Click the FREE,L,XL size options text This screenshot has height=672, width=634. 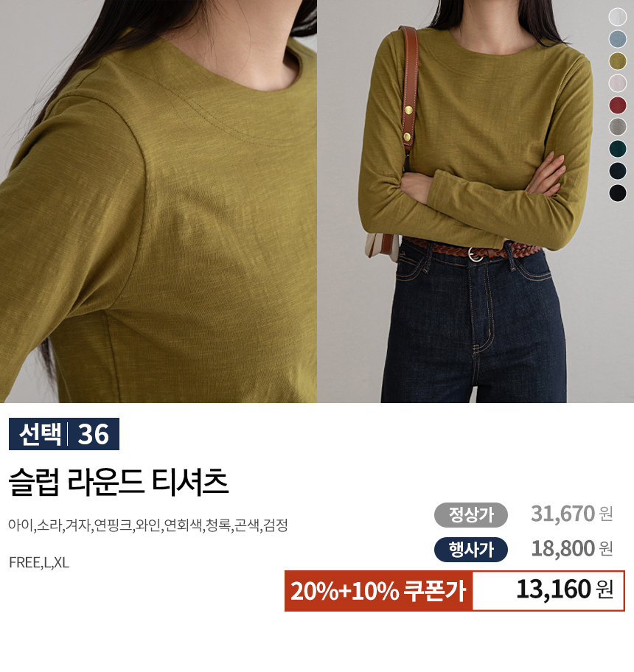(39, 562)
